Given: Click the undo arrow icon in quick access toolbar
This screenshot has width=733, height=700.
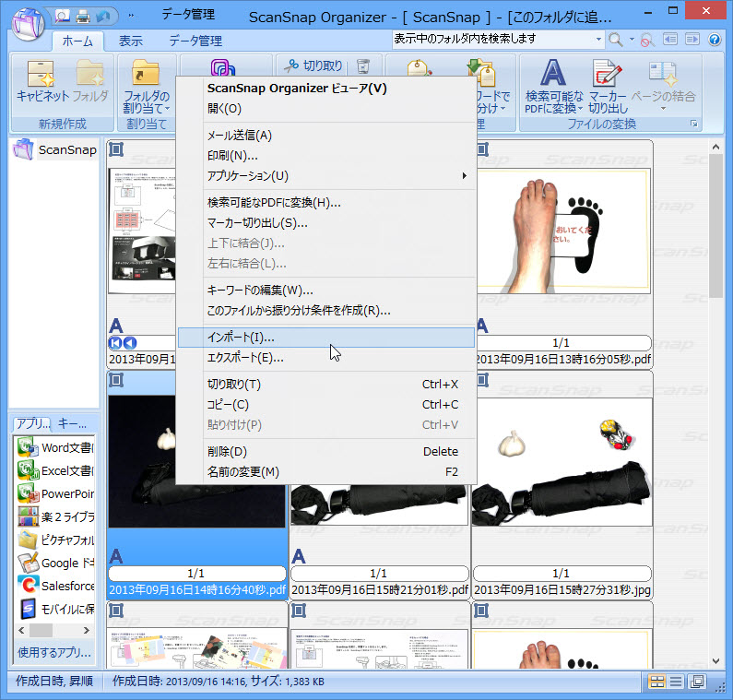Looking at the screenshot, I should 103,17.
